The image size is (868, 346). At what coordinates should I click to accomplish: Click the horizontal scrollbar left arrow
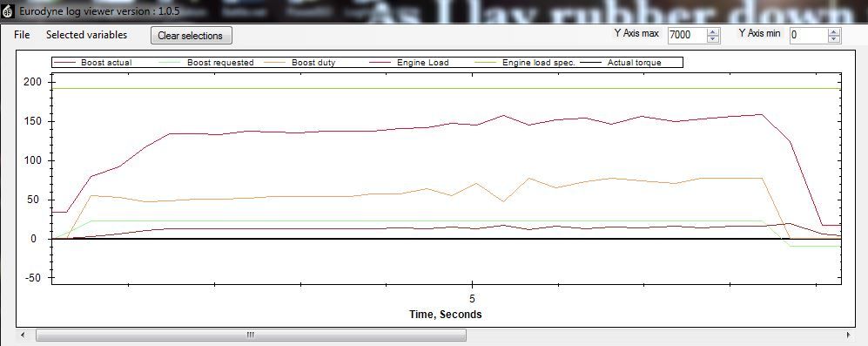[23, 335]
